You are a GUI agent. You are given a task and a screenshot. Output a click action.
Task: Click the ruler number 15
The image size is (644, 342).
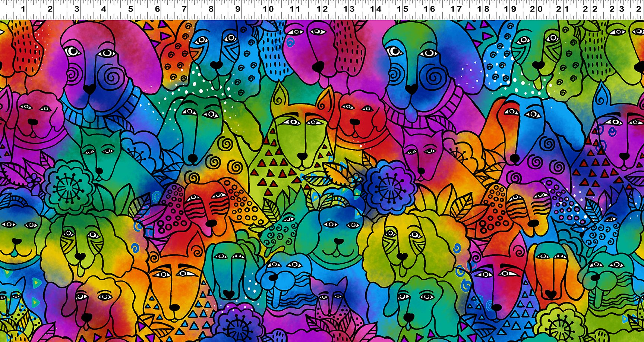pos(402,9)
